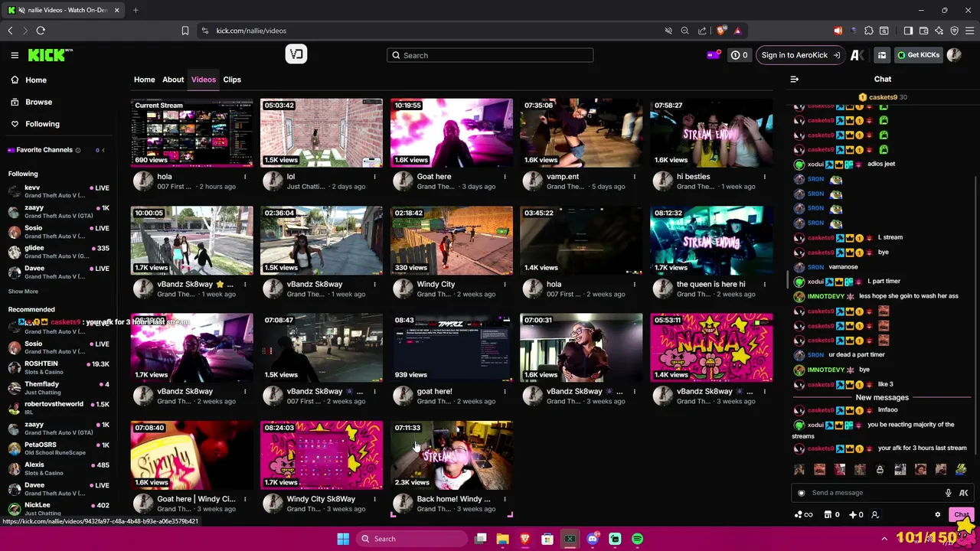
Task: Click the browser reload button
Action: (x=41, y=31)
